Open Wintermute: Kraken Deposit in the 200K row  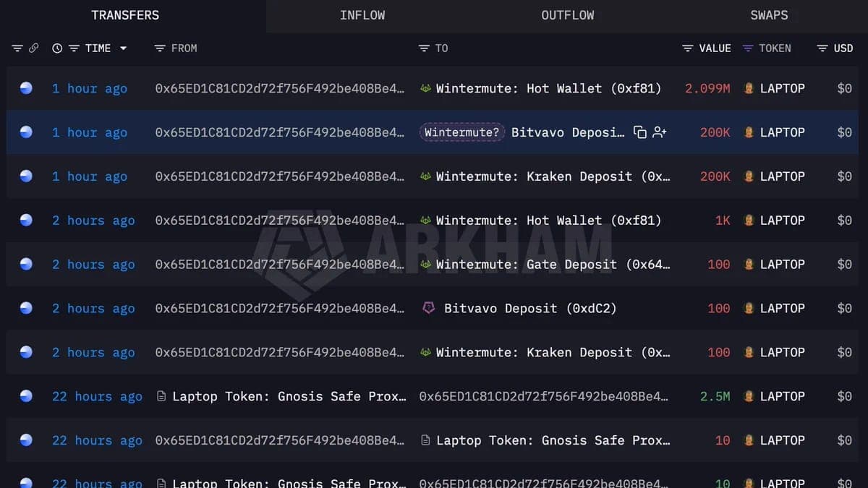[553, 176]
